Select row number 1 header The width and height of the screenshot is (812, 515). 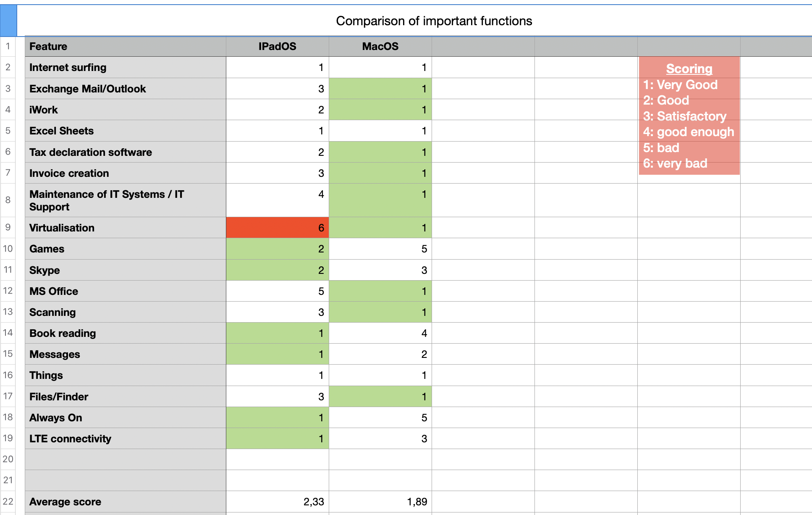pos(8,47)
